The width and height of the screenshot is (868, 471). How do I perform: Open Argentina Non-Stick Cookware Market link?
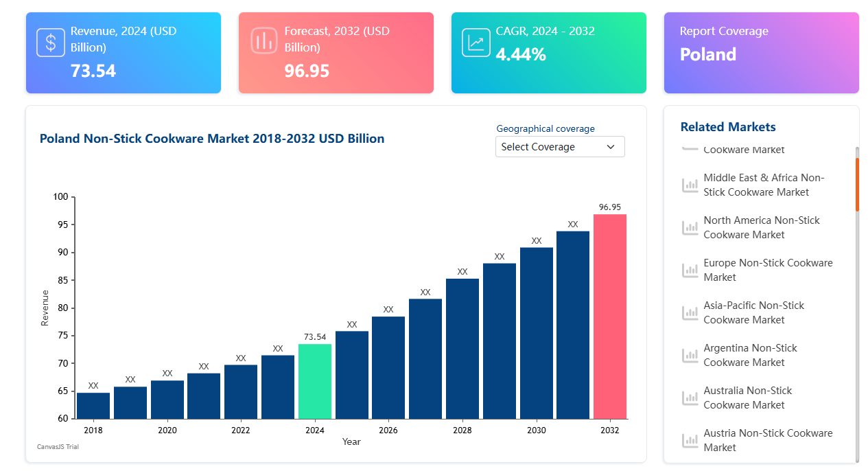pyautogui.click(x=750, y=355)
